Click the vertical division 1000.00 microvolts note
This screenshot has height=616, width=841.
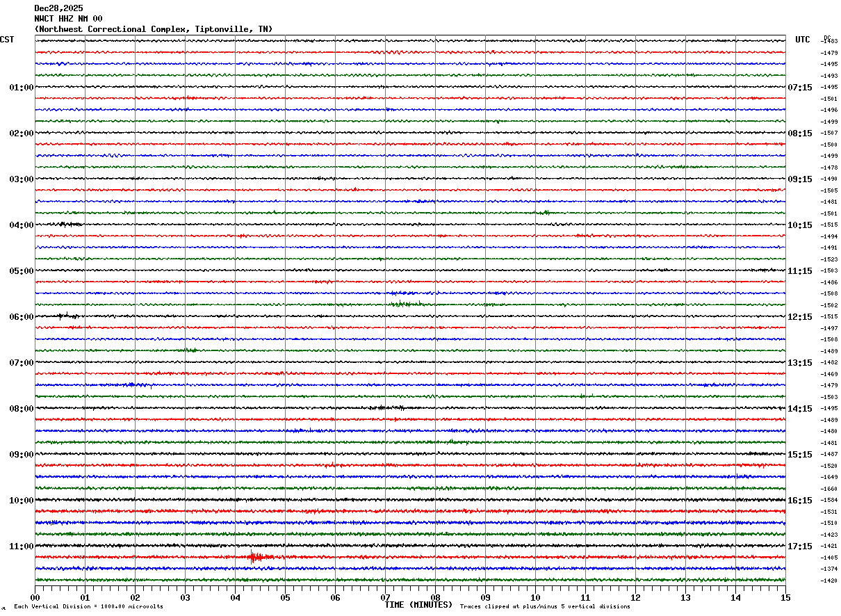pos(89,607)
